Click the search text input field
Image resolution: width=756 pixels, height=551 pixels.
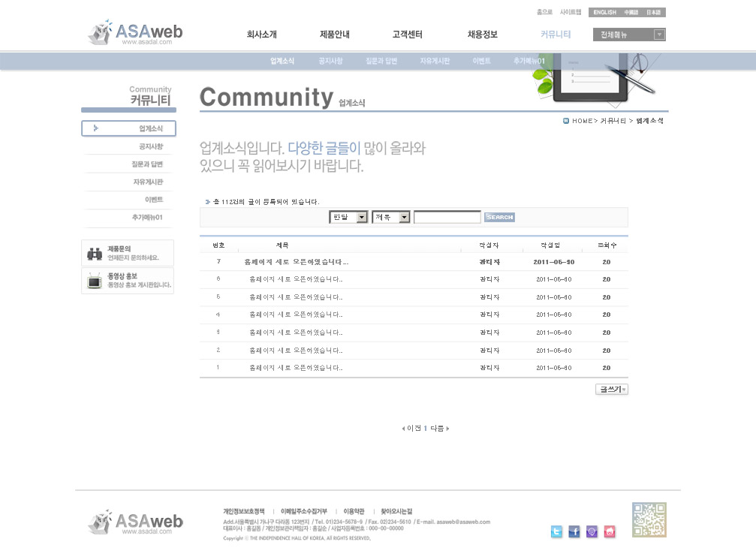447,218
